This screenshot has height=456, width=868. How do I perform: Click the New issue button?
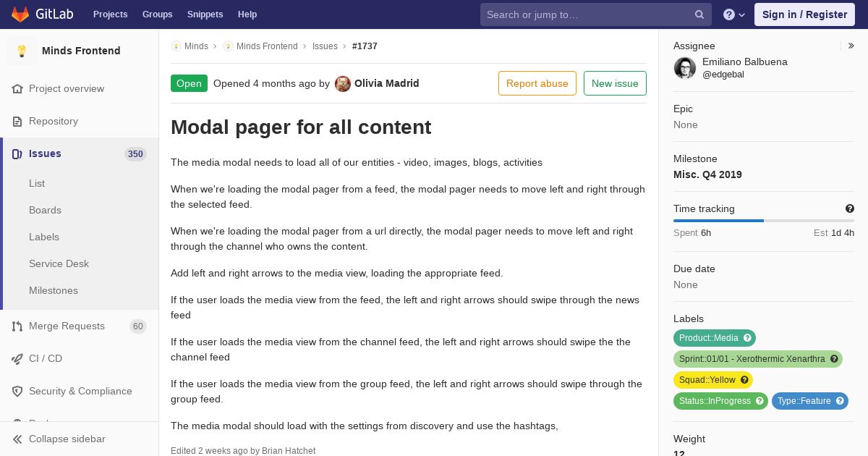pos(615,83)
